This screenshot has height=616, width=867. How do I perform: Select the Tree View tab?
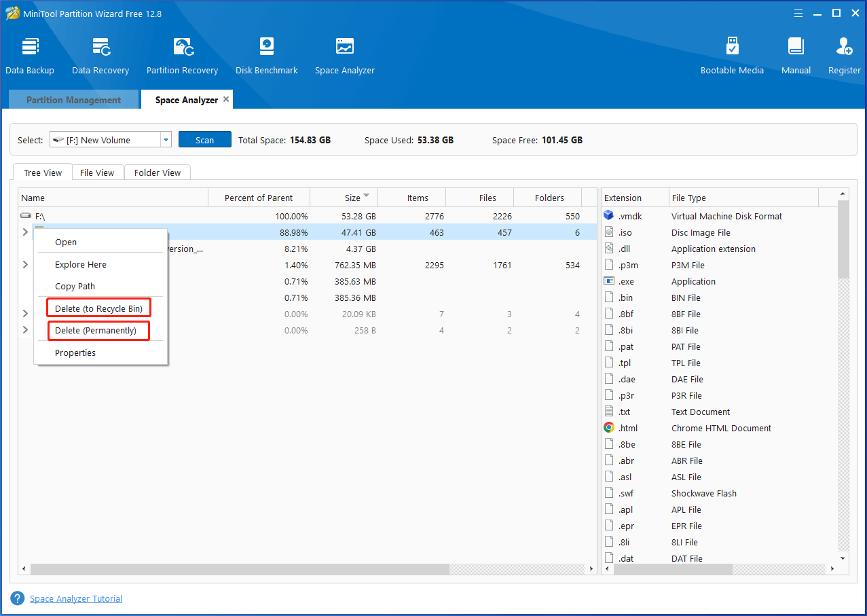[42, 173]
